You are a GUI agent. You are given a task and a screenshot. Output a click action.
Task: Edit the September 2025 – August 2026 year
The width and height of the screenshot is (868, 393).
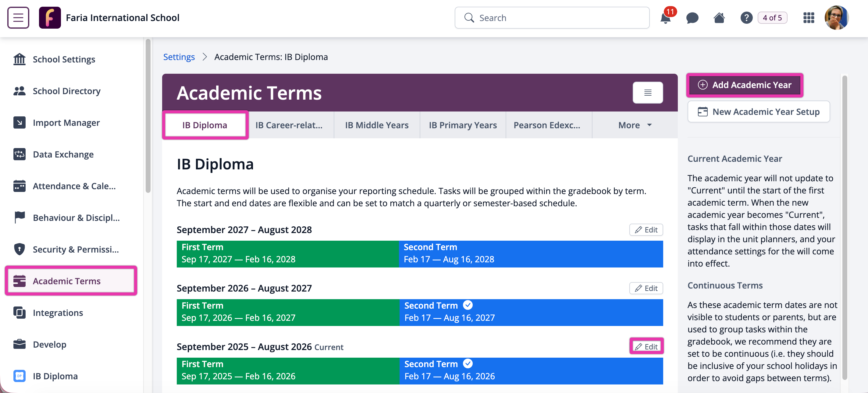tap(646, 346)
